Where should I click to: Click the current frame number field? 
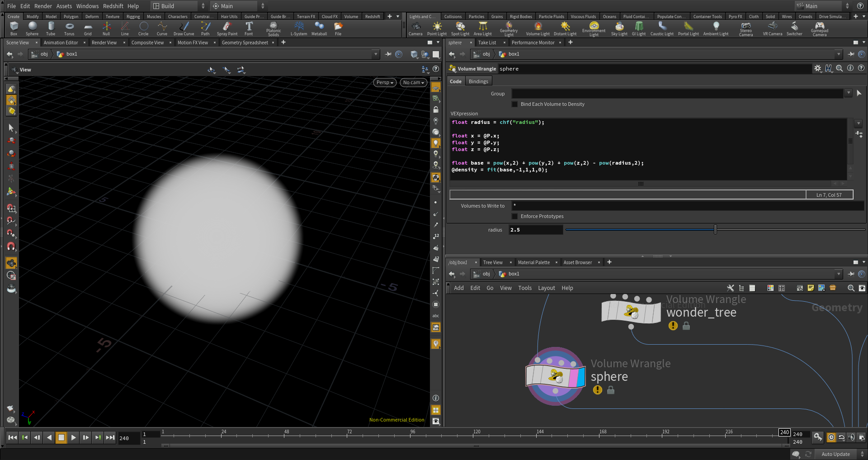click(128, 438)
